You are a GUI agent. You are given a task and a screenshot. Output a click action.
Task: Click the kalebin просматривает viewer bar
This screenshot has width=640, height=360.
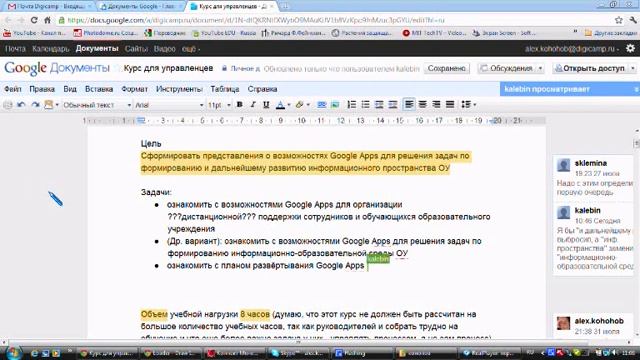[570, 89]
